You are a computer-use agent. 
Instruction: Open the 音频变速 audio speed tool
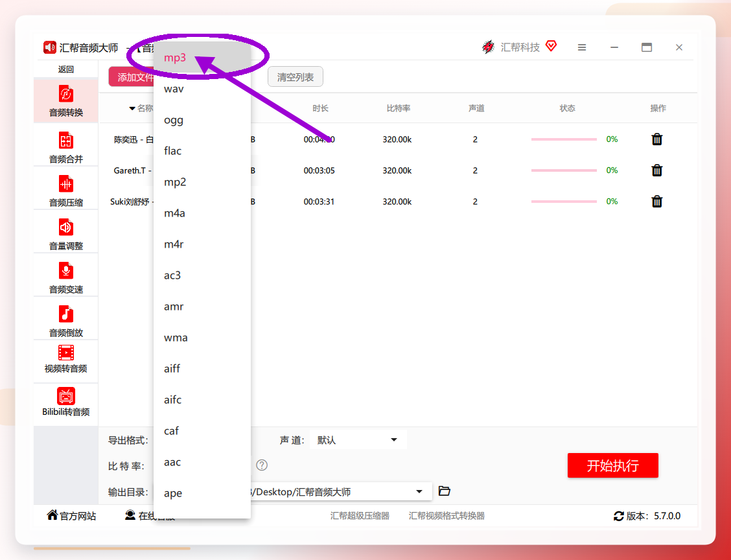[x=65, y=277]
